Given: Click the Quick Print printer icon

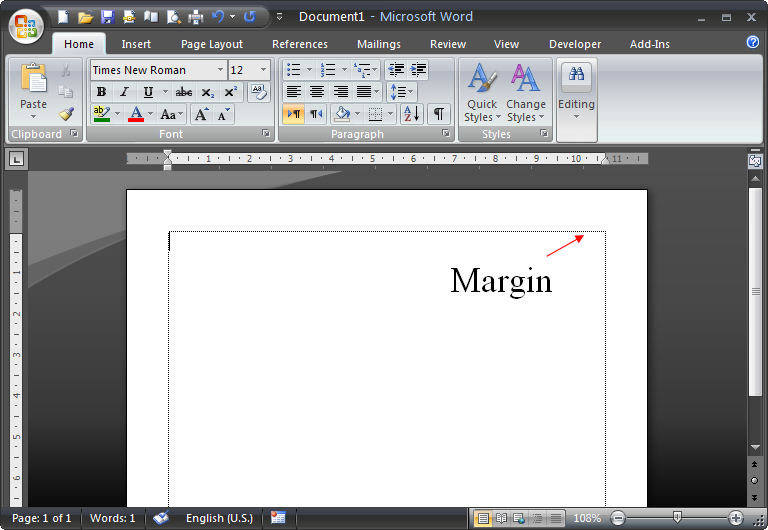Looking at the screenshot, I should coord(195,18).
